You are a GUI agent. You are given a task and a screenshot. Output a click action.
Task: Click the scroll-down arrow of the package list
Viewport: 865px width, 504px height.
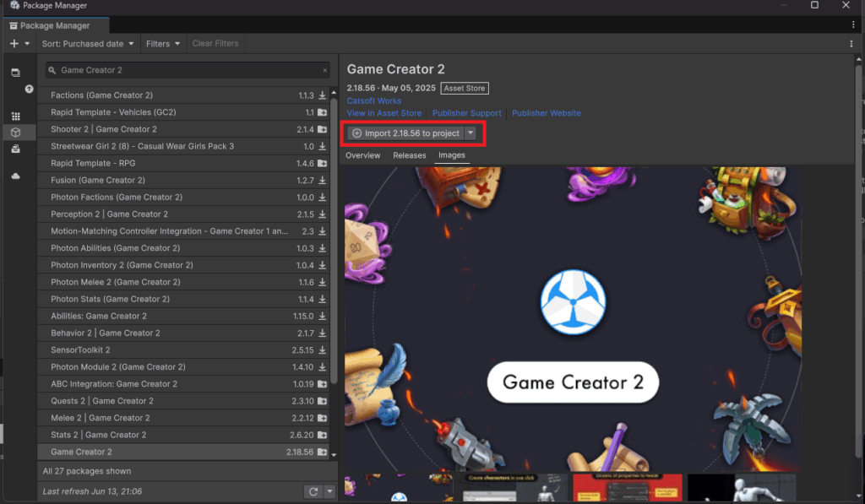tap(334, 455)
